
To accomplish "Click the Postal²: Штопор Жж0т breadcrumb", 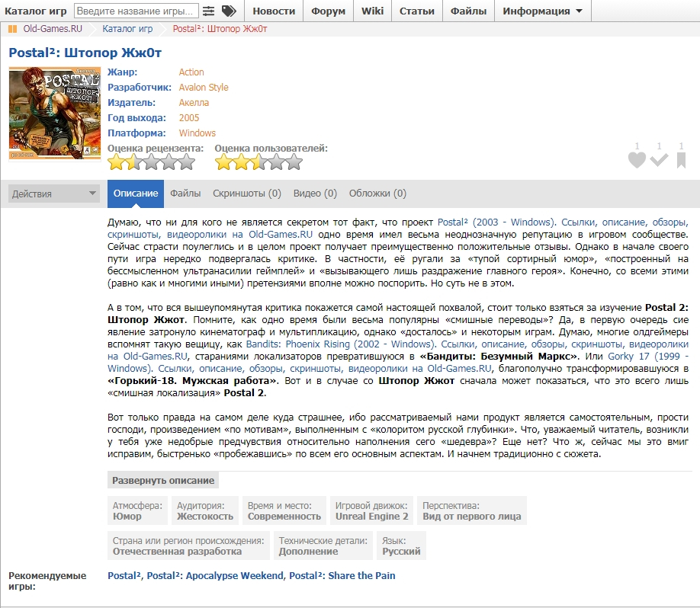I will pyautogui.click(x=220, y=29).
